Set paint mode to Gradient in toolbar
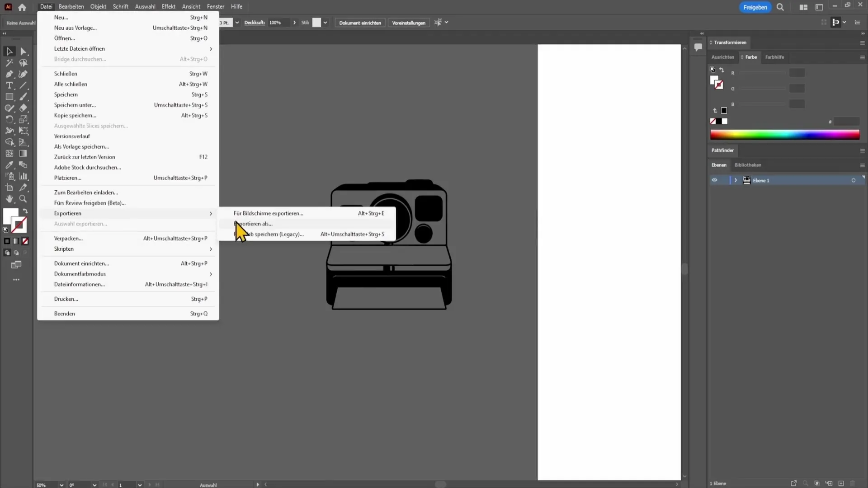Viewport: 868px width, 488px height. (16, 241)
